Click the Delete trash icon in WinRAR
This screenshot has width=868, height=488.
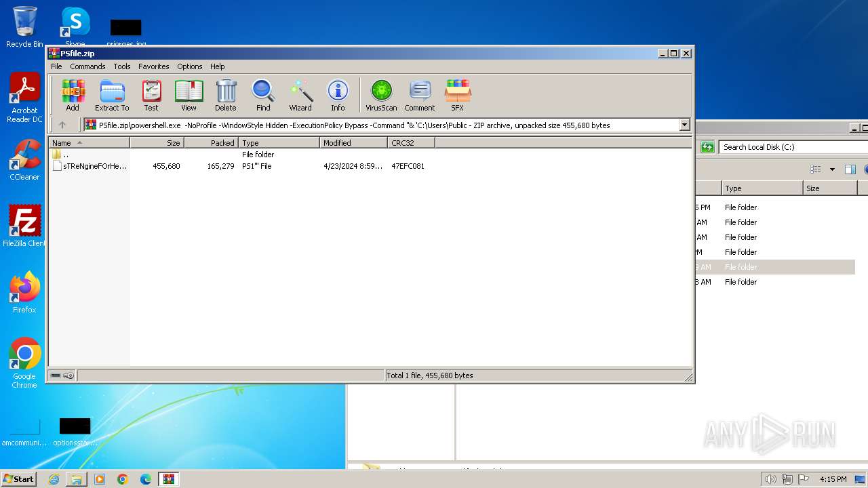click(226, 95)
